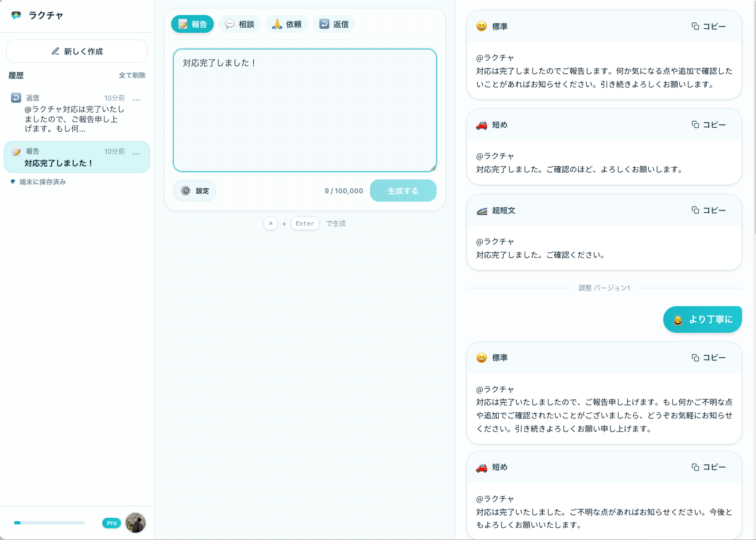Click the Pro plan badge
Image resolution: width=756 pixels, height=540 pixels.
112,523
